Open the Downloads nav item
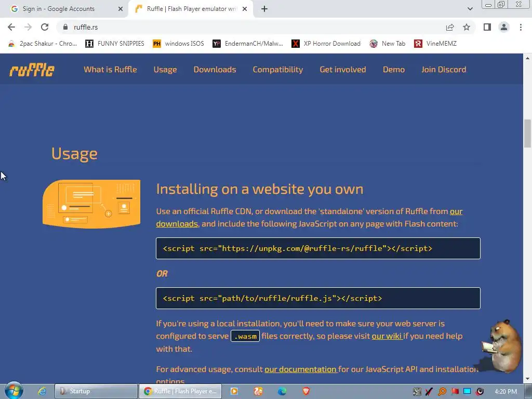This screenshot has height=399, width=532. point(215,70)
